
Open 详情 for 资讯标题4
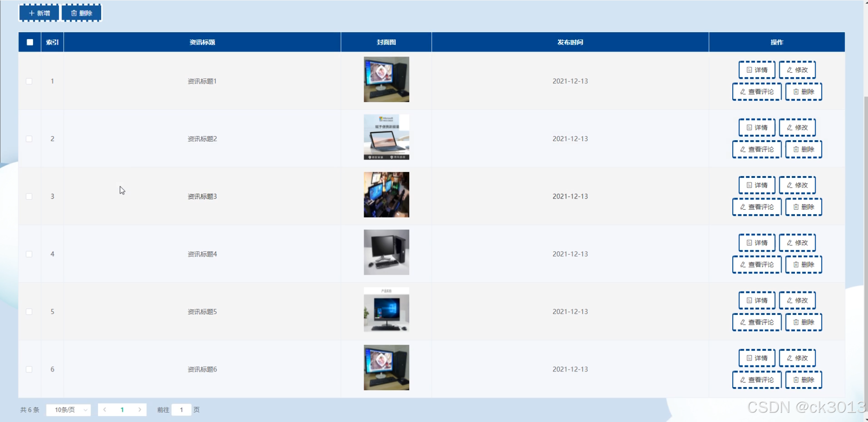tap(757, 243)
